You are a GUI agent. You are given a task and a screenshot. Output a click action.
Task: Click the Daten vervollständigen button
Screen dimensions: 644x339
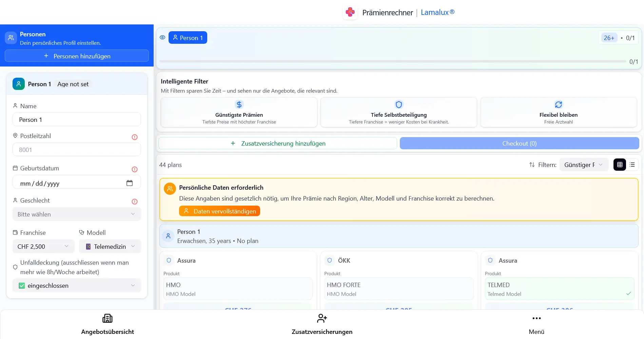click(x=219, y=211)
